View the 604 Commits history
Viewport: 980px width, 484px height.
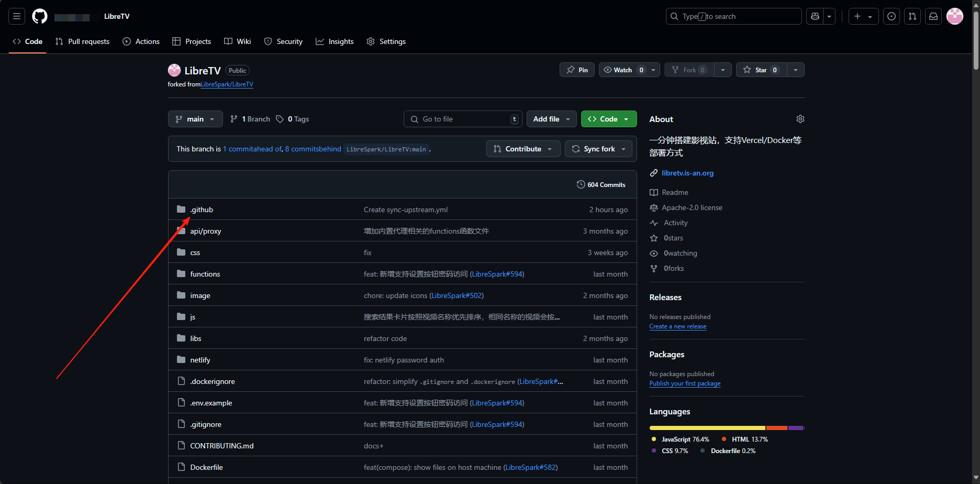coord(601,184)
